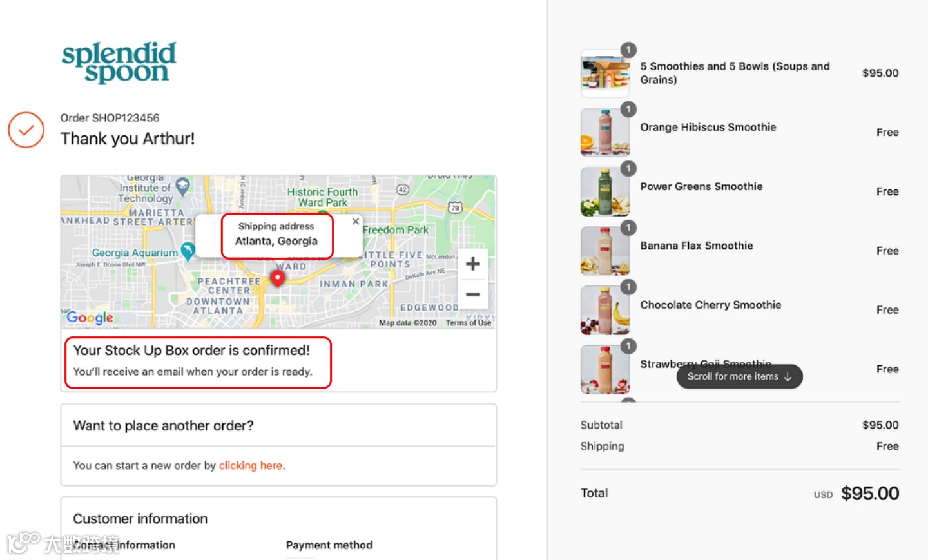Click the Orange Hibiscus Smoothie item name
Viewport: 928px width, 560px height.
coord(708,127)
